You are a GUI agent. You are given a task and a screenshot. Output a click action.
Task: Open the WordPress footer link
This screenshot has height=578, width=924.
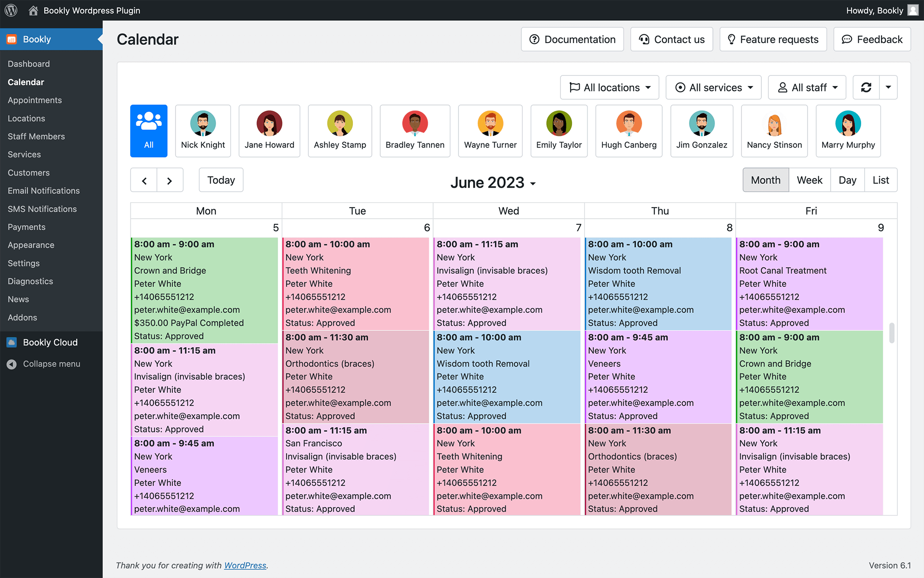[x=245, y=565]
